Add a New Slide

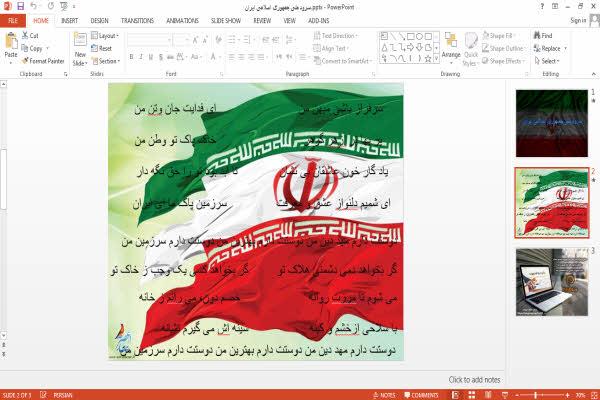click(80, 50)
